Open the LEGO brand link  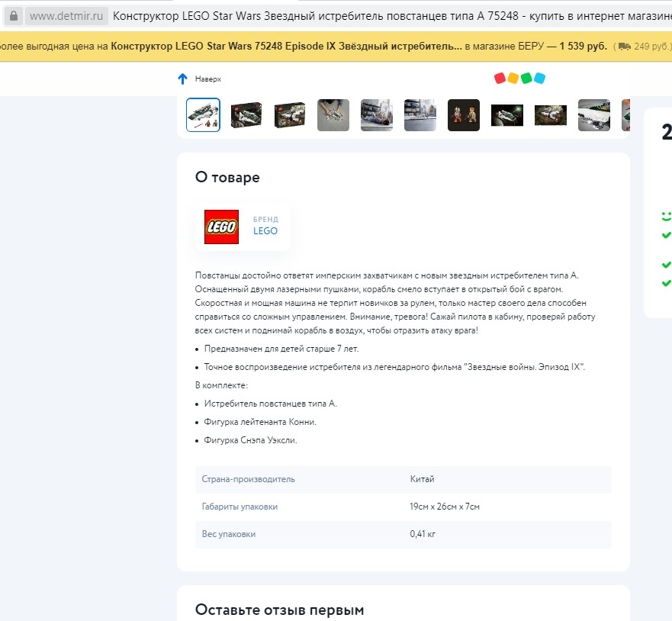(265, 231)
